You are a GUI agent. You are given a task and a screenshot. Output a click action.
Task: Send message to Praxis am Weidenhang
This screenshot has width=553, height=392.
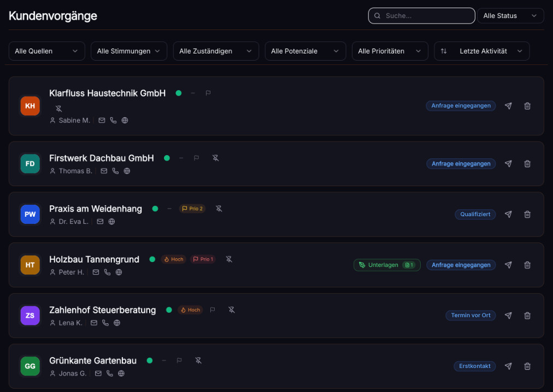click(508, 215)
